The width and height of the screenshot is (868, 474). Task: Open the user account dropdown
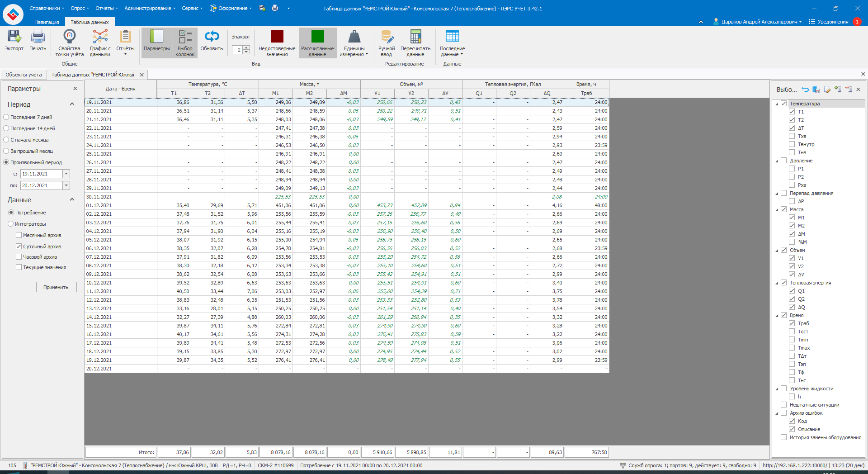pyautogui.click(x=757, y=22)
